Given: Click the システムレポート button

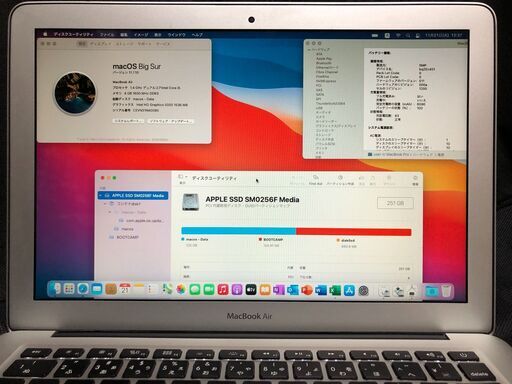Looking at the screenshot, I should [x=128, y=121].
